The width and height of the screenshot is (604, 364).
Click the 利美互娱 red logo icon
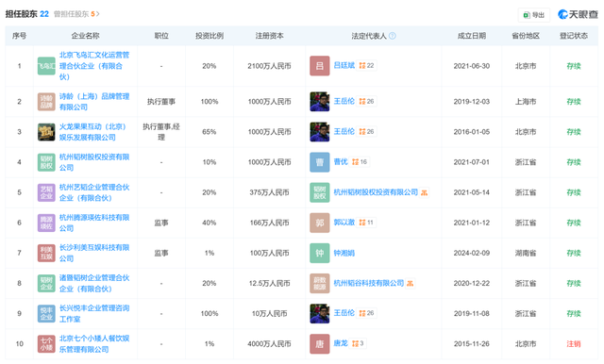click(x=46, y=253)
